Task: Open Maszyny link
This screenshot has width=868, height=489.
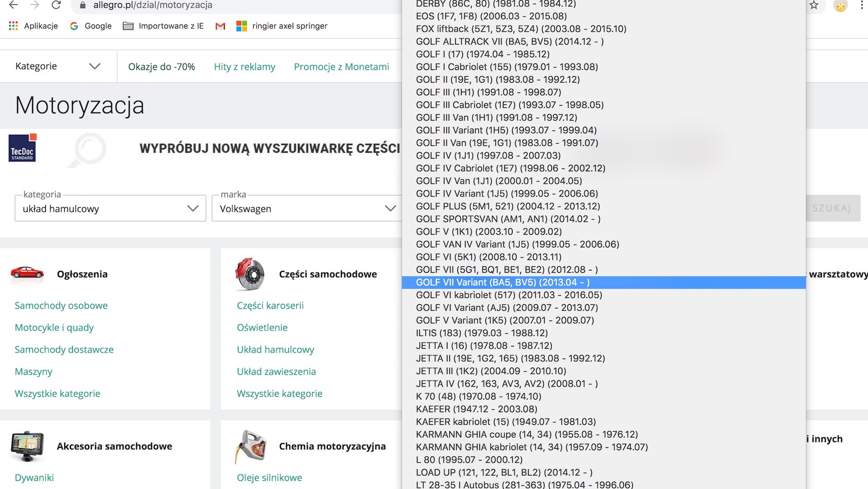Action: [34, 371]
